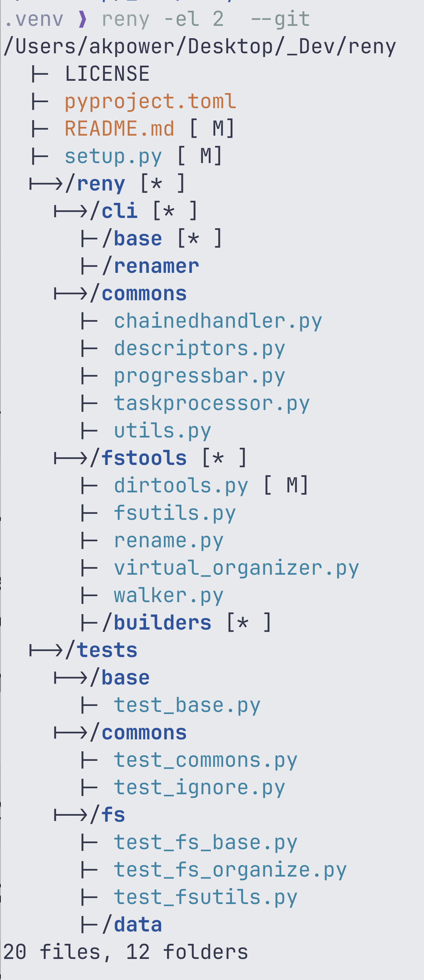
Task: Click the /renamer folder name
Action: pyautogui.click(x=151, y=266)
